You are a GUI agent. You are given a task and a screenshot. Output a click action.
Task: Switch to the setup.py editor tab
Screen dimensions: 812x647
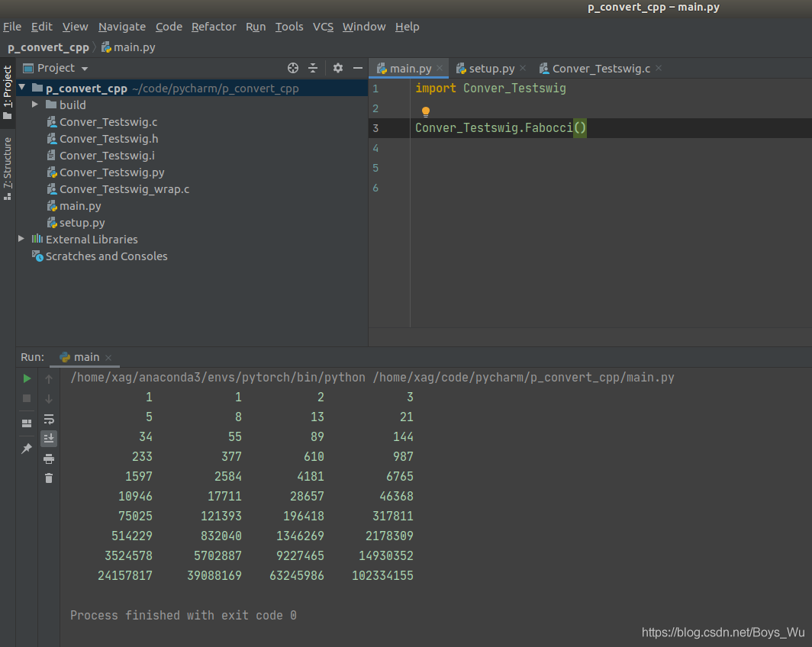click(491, 69)
